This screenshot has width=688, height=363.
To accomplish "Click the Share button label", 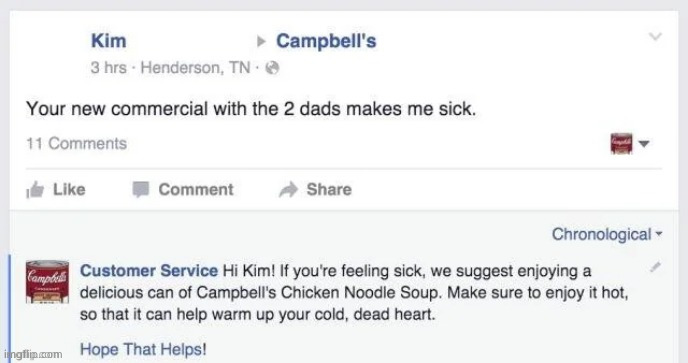I will point(329,190).
